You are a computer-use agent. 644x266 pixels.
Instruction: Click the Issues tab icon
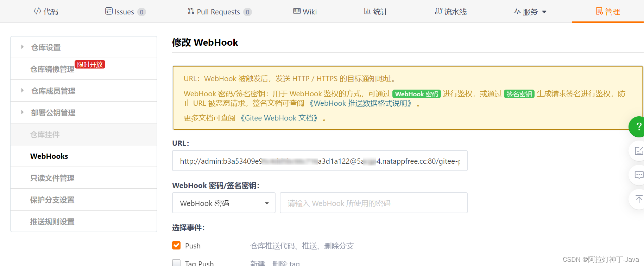(109, 11)
